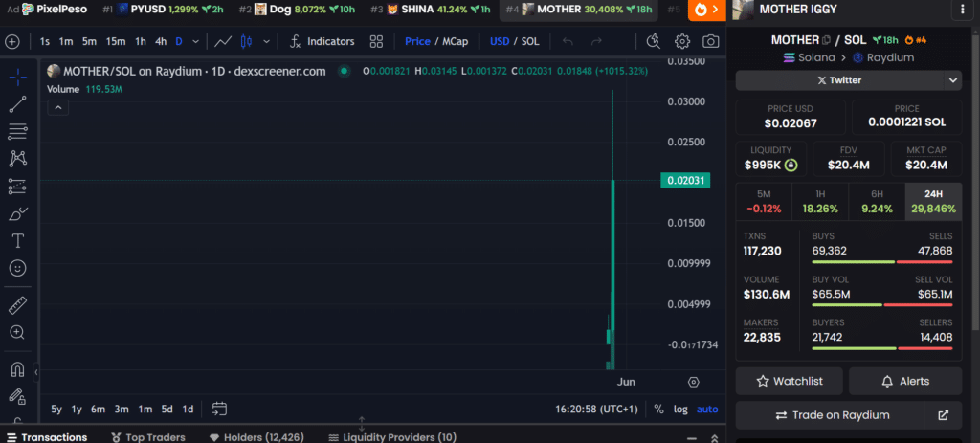Open the Fibonacci retracement tool
The image size is (980, 443).
pyautogui.click(x=18, y=132)
